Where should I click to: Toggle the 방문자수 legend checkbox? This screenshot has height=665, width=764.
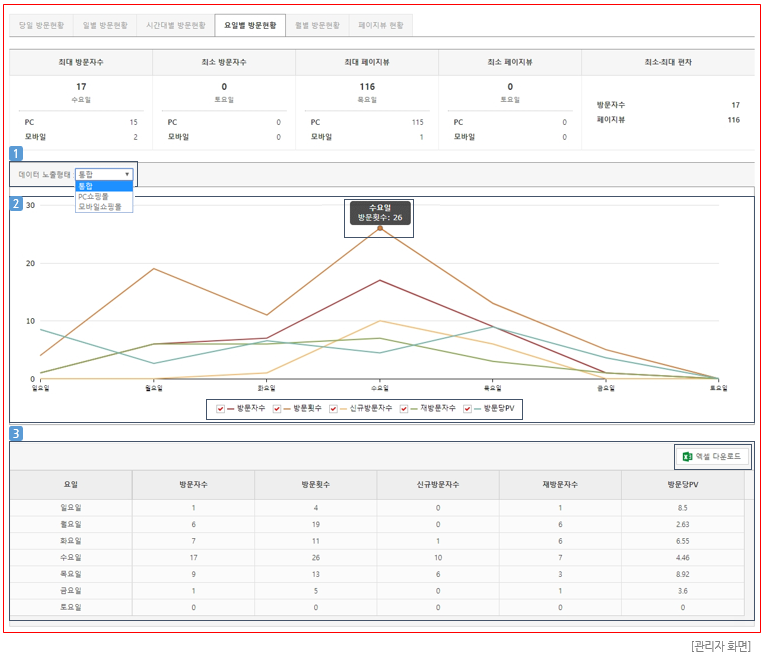point(221,409)
